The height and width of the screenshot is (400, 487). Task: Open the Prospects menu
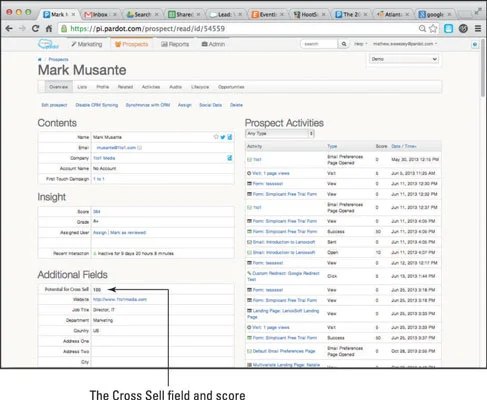click(131, 44)
